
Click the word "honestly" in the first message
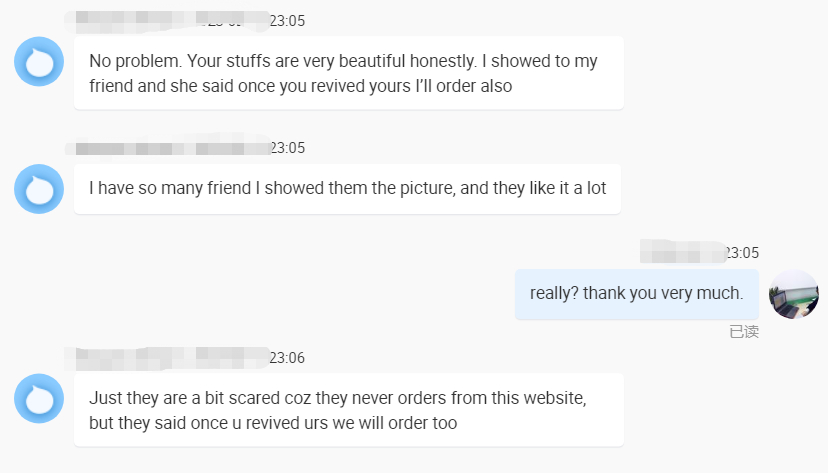coord(436,61)
